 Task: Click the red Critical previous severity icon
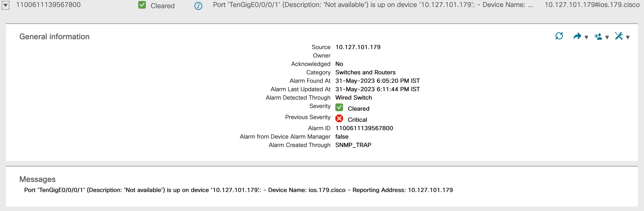339,119
